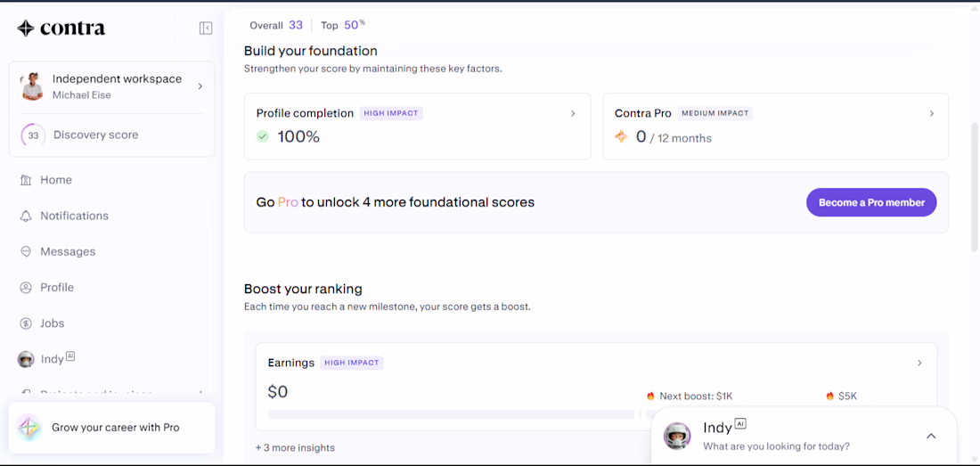Image resolution: width=980 pixels, height=466 pixels.
Task: Open Notifications in the sidebar
Action: [74, 216]
